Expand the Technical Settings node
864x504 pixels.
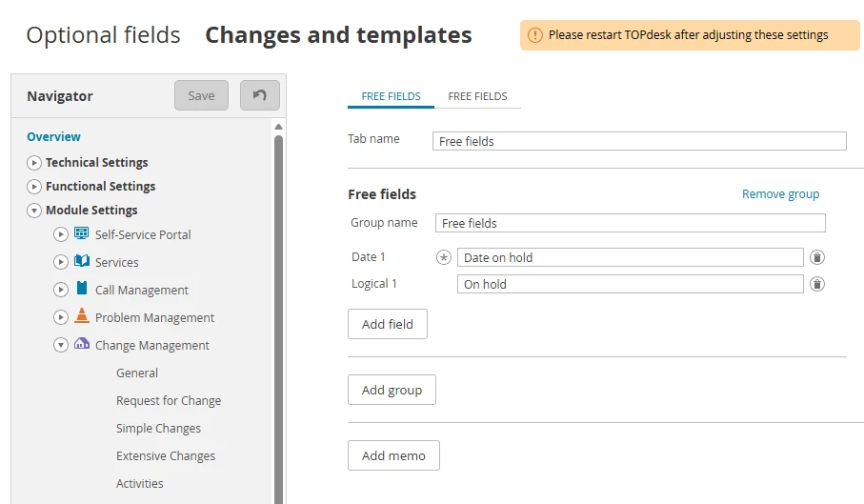click(x=35, y=163)
